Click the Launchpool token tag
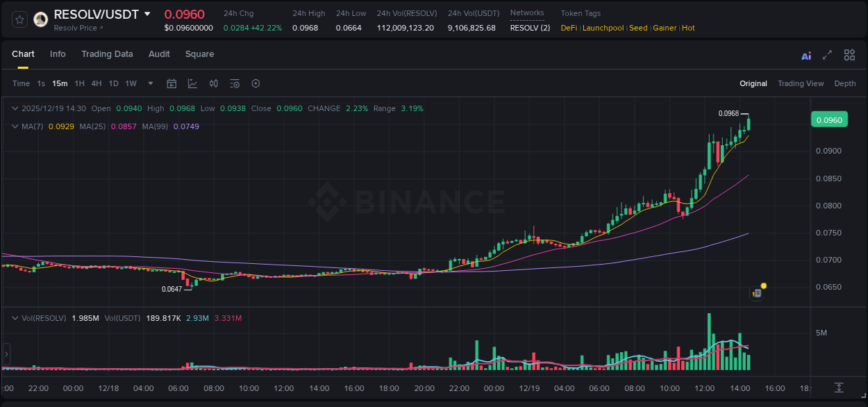The image size is (868, 407). point(603,28)
